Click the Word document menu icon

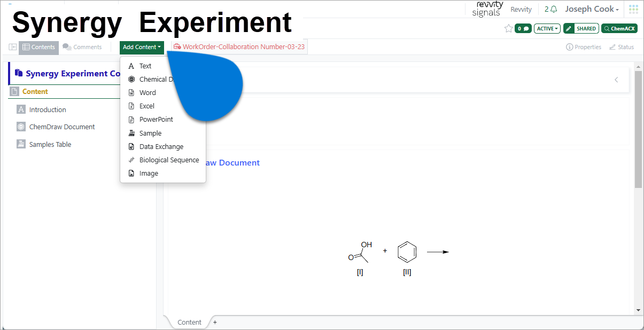(131, 93)
